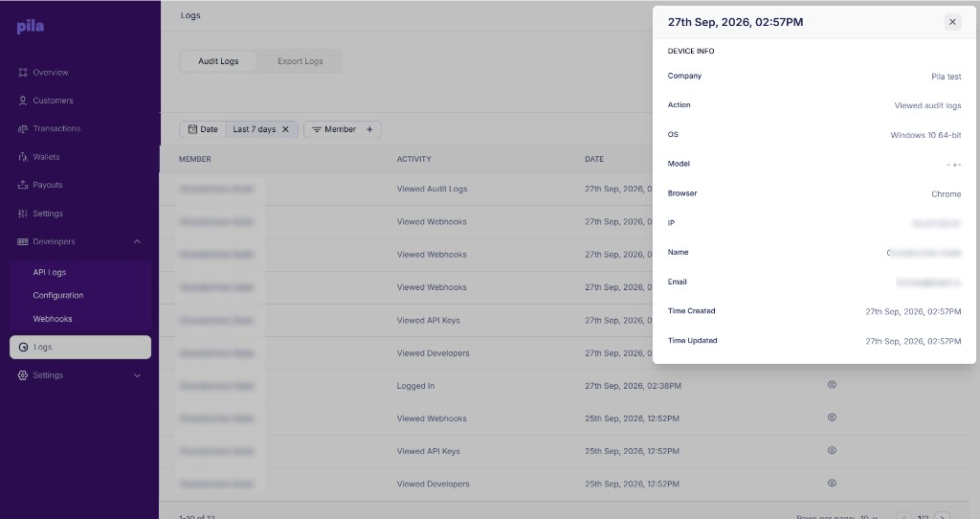Open the Date filter chip

click(x=203, y=129)
